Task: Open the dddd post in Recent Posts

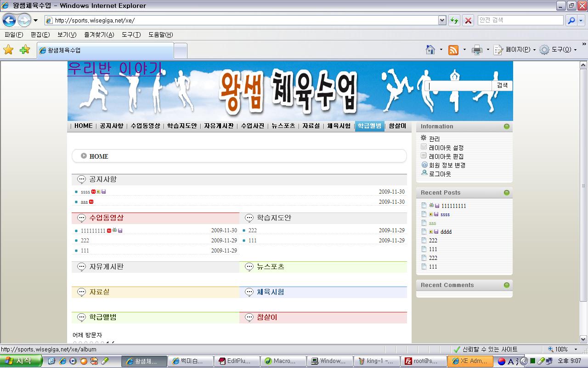Action: click(446, 232)
